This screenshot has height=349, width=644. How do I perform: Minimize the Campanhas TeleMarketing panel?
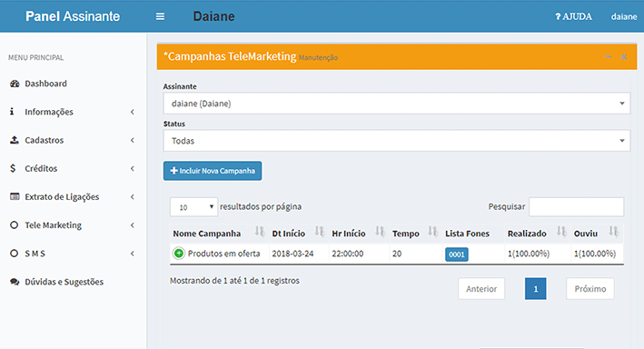pos(609,56)
